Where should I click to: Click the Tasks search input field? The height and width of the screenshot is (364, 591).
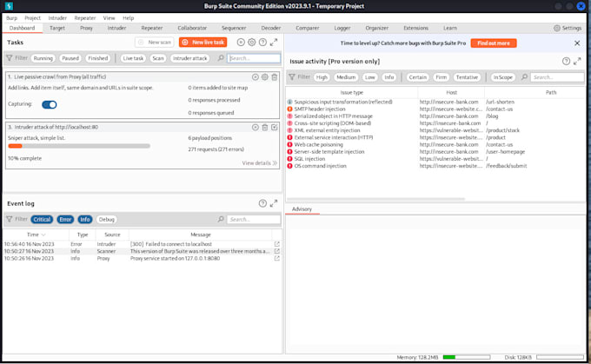(254, 58)
